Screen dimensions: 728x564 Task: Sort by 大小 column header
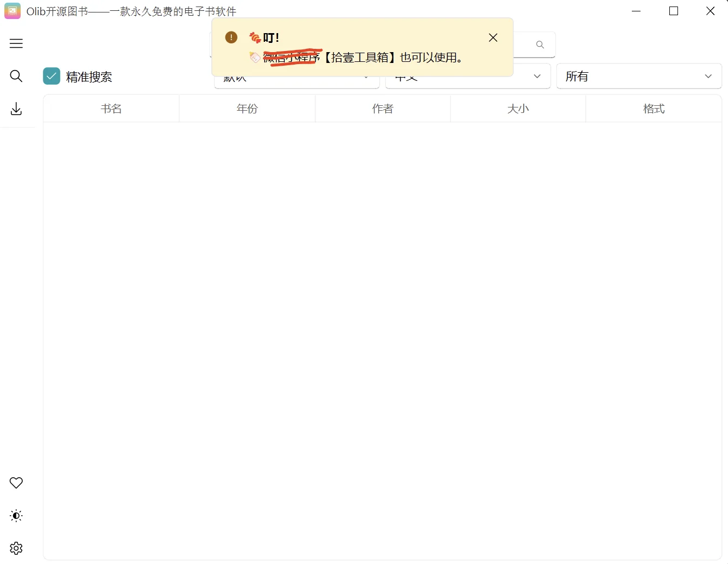pos(518,109)
